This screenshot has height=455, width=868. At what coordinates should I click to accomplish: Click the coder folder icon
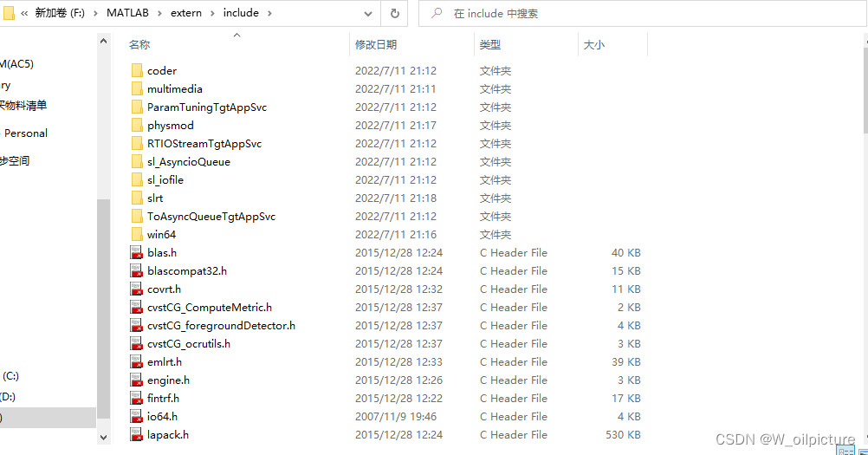click(137, 70)
